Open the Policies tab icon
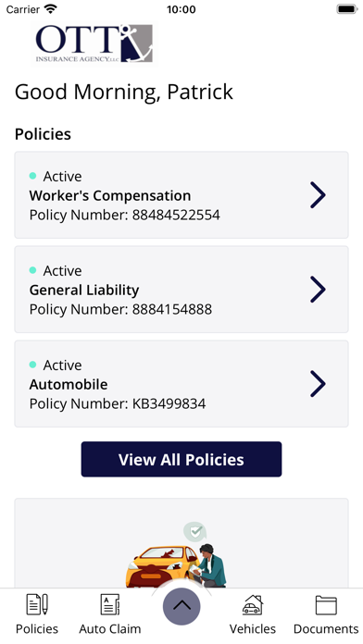The width and height of the screenshot is (363, 644). (37, 604)
